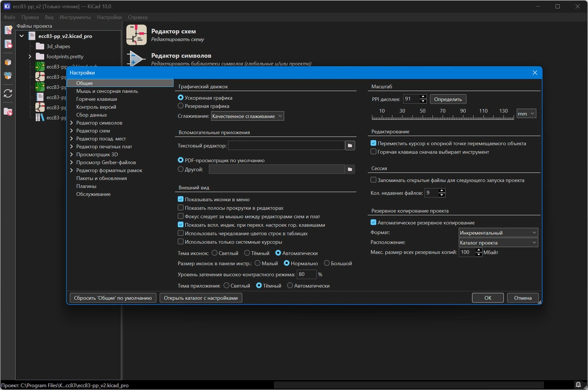Select 'Мышь и сенсорная панель' settings page
588x390 pixels.
click(107, 91)
